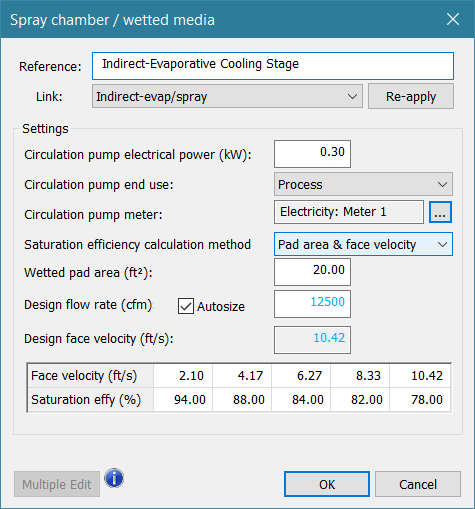Select the circulation pump power field
Image resolution: width=475 pixels, height=509 pixels.
coord(312,154)
